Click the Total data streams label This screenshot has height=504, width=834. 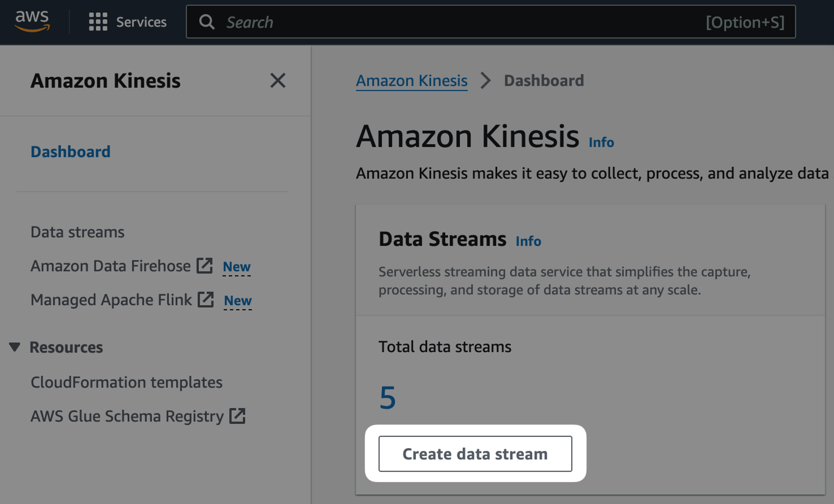445,347
